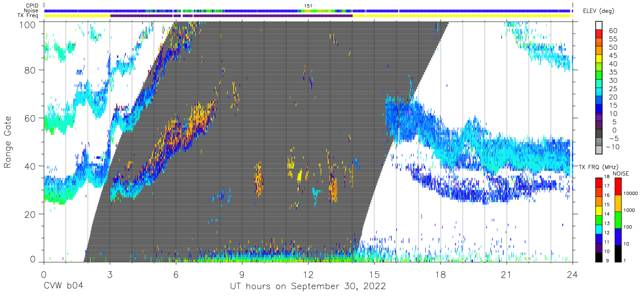This screenshot has width=644, height=297.
Task: Click the red top segment of NOISE colorbar
Action: (619, 186)
